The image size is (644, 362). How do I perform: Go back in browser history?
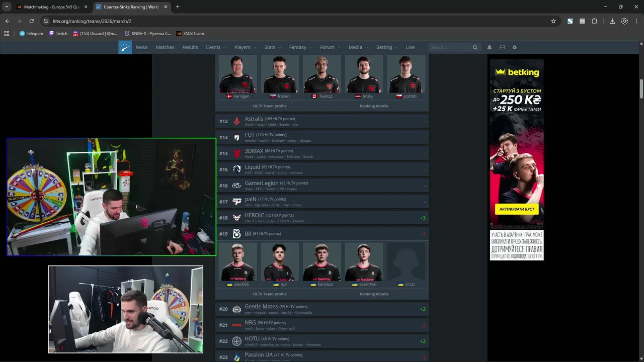pyautogui.click(x=7, y=21)
